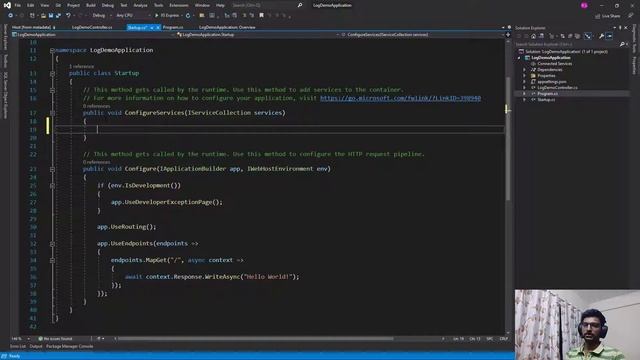Click the Solution Explorer Properties wrench icon
640x360 pixels.
pos(601,36)
